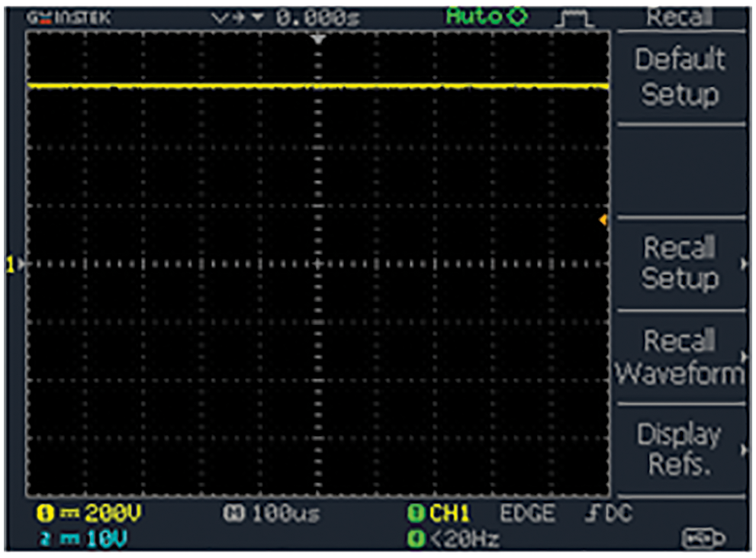Viewport: 756px width, 558px height.
Task: Open the Display Refs. submenu
Action: [x=680, y=450]
